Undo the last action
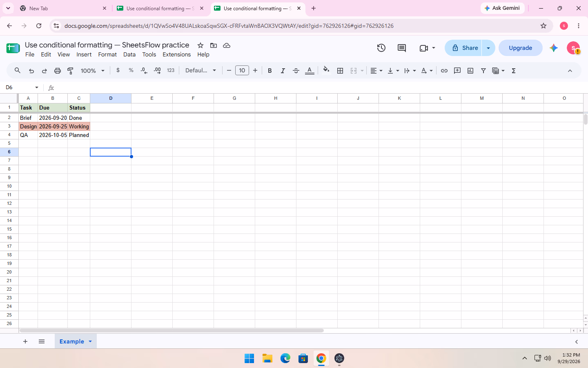This screenshot has height=368, width=588. 31,71
